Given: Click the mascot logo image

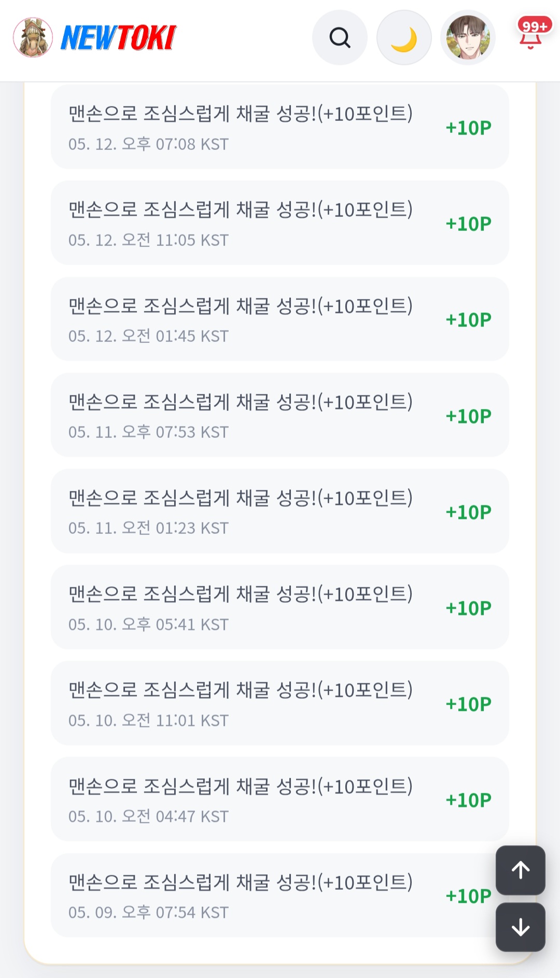Looking at the screenshot, I should tap(33, 37).
